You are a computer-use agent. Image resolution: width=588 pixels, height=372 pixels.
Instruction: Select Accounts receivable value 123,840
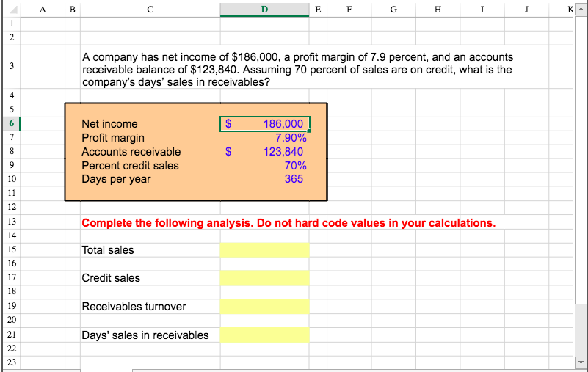[265, 151]
